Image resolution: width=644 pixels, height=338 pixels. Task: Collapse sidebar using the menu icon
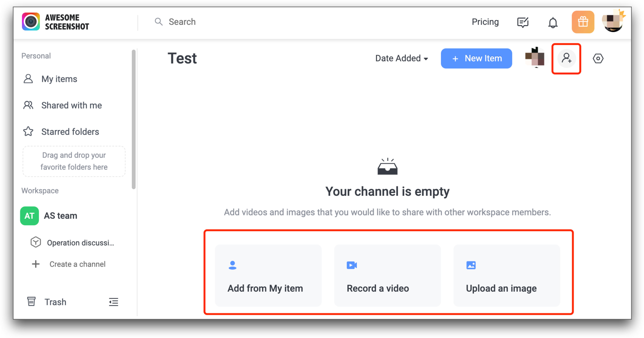tap(113, 302)
